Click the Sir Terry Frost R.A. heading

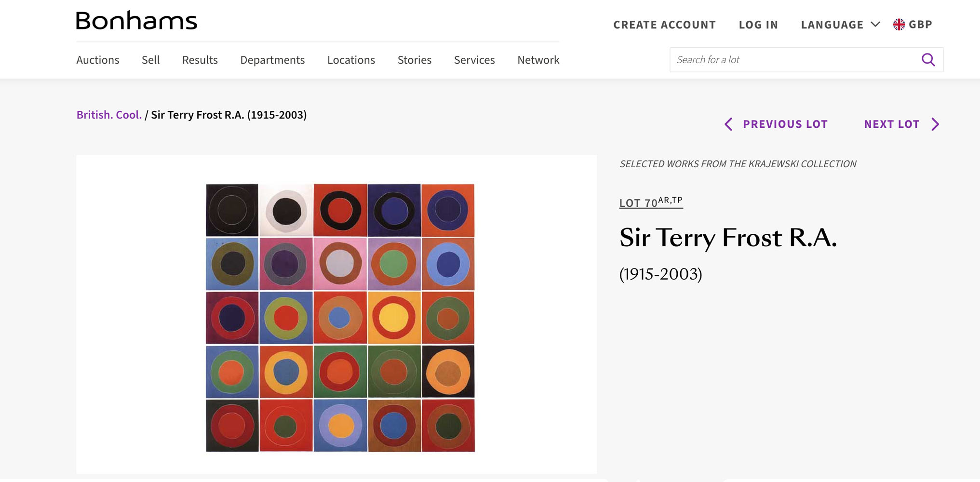click(728, 238)
